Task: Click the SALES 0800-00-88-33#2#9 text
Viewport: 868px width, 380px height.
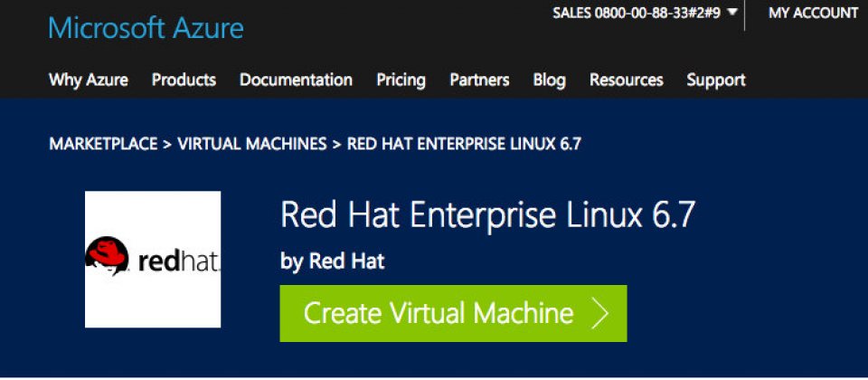Action: (x=637, y=13)
